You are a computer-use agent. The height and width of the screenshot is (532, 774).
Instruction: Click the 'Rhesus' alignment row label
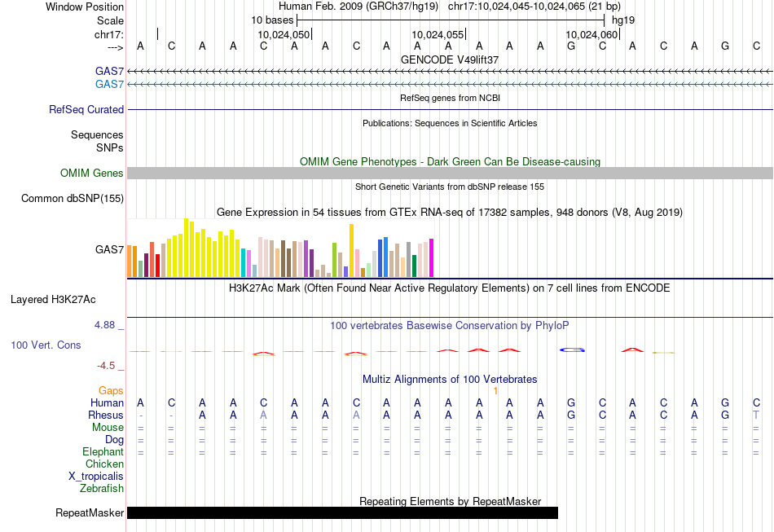click(x=106, y=415)
